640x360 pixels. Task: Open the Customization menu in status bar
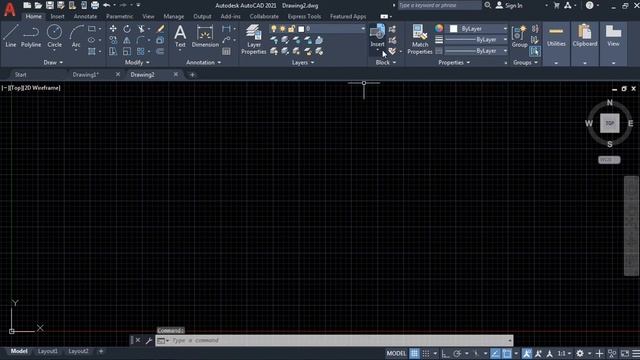click(636, 353)
